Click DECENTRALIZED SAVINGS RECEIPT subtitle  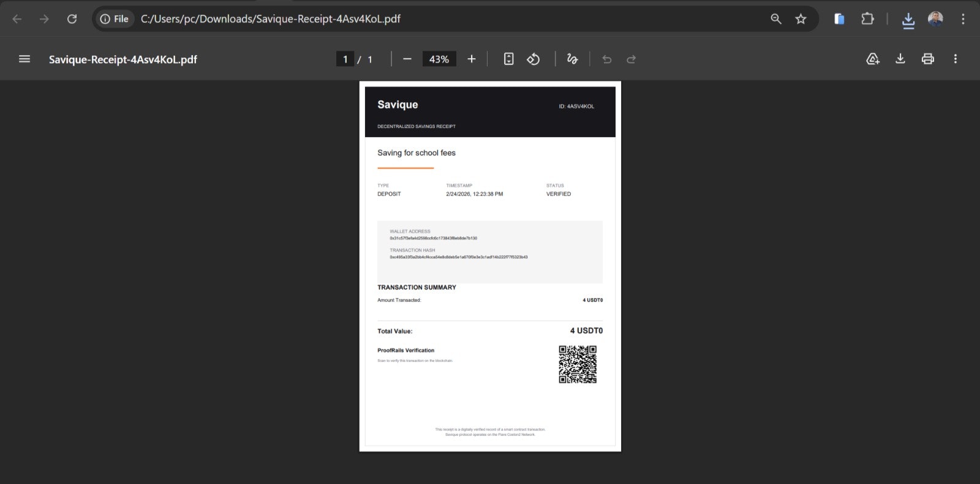417,127
